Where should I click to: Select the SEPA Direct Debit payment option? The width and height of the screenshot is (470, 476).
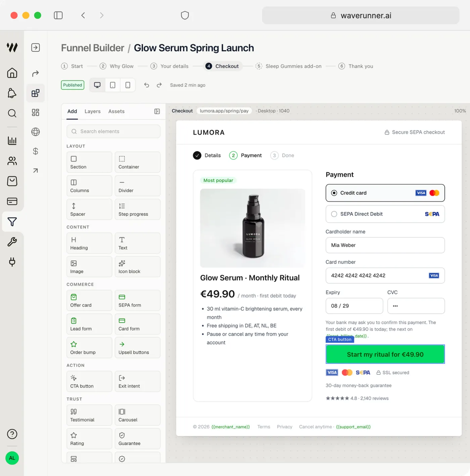pos(385,214)
